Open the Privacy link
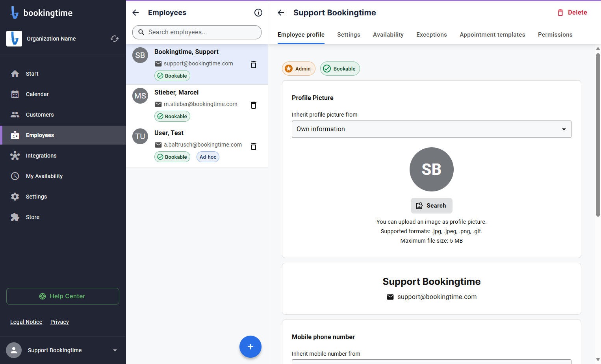Viewport: 601px width, 364px height. pos(59,322)
